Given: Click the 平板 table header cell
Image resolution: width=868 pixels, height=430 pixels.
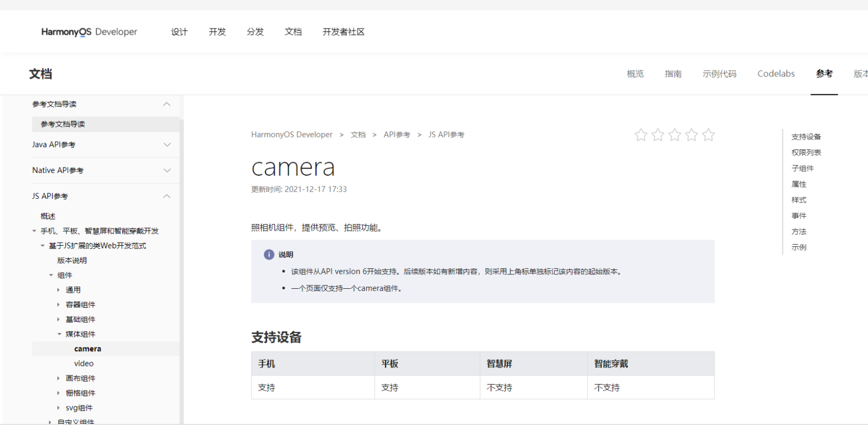Looking at the screenshot, I should click(428, 364).
